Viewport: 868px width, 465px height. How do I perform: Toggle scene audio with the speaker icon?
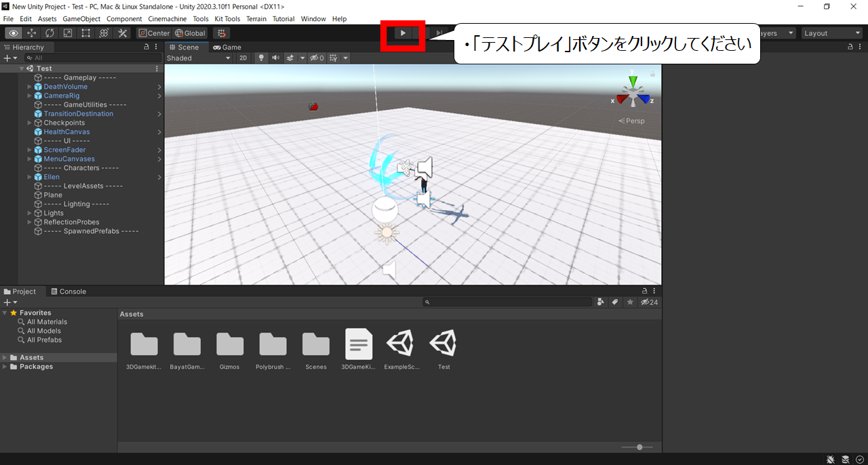(275, 58)
